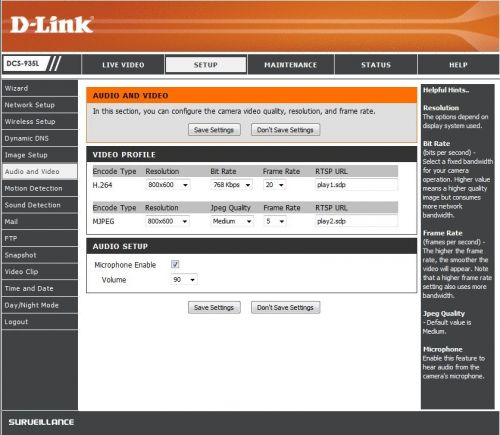Open Jpeg Quality Medium dropdown
500x435 pixels.
[232, 221]
